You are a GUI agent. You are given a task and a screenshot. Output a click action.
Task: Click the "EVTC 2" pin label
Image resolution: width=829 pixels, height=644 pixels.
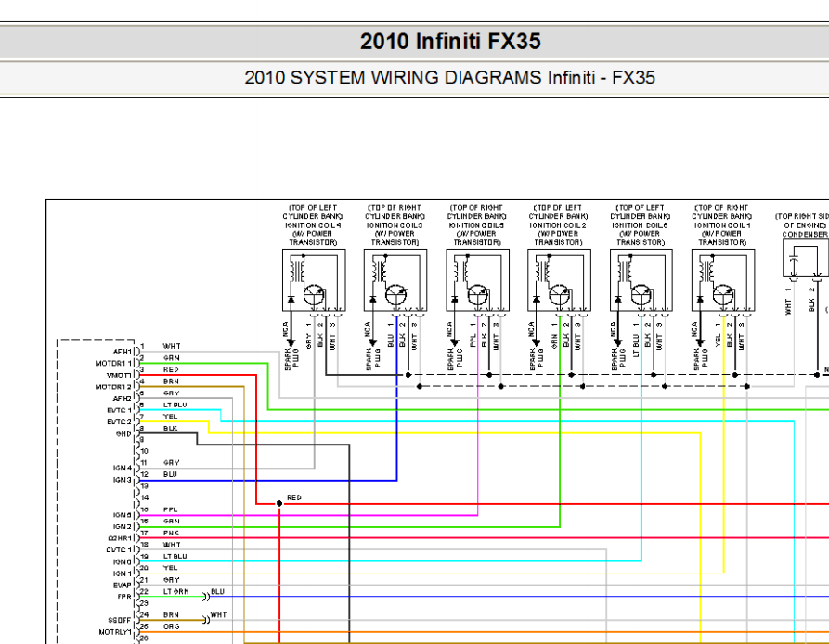pyautogui.click(x=119, y=422)
